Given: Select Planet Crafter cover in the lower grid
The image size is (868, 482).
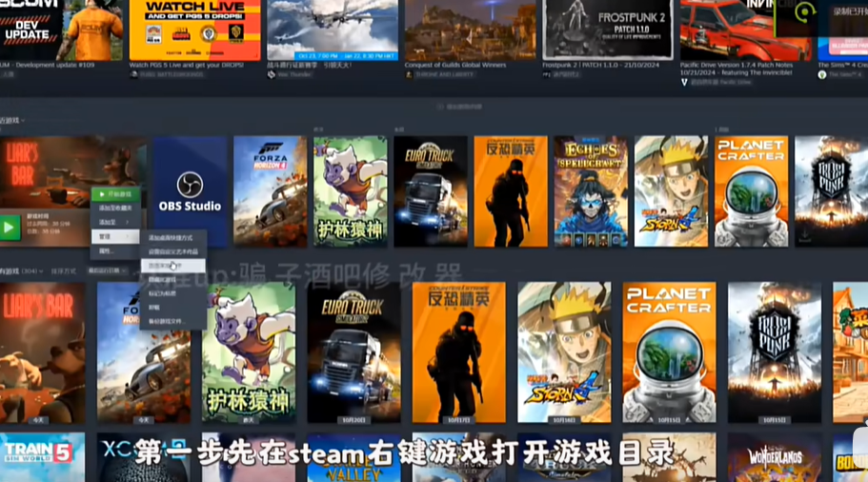Looking at the screenshot, I should click(670, 351).
